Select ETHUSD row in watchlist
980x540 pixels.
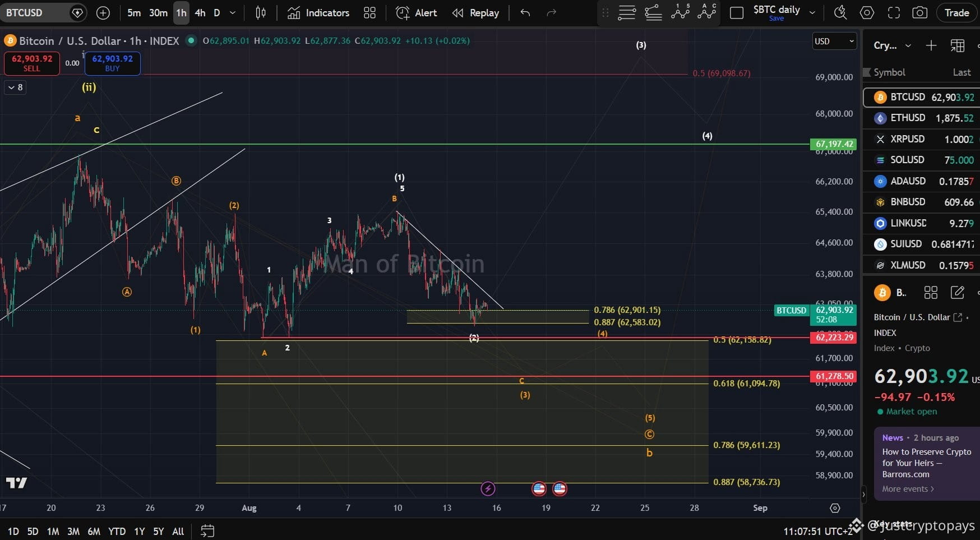coord(922,118)
